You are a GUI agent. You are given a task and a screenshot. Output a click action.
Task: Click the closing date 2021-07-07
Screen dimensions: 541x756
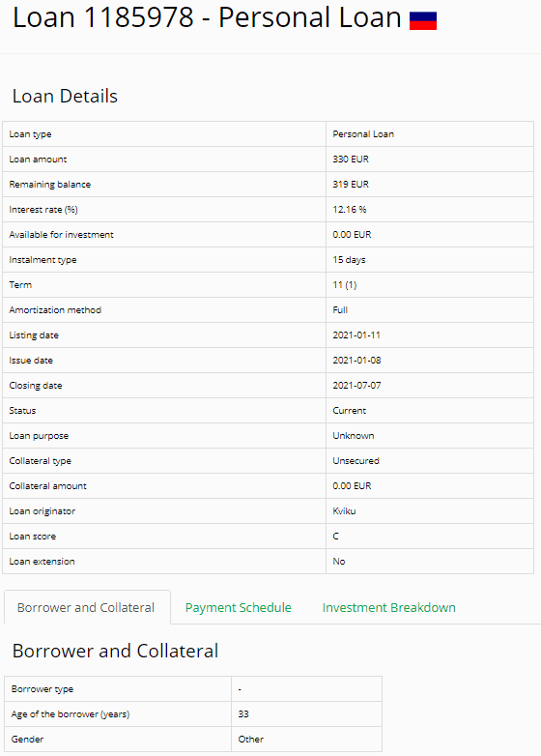coord(356,385)
